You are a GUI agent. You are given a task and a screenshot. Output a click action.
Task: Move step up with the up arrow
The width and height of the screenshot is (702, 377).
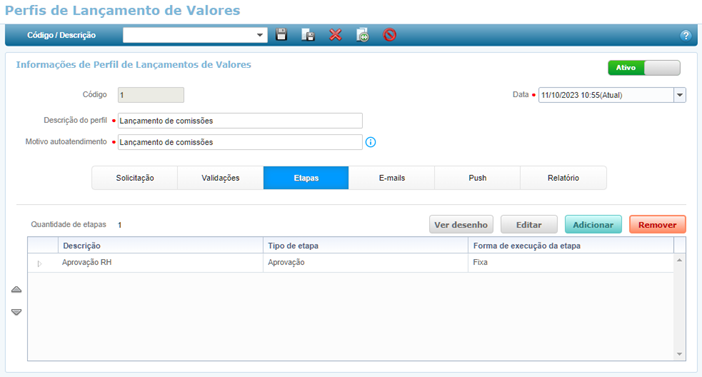(16, 290)
